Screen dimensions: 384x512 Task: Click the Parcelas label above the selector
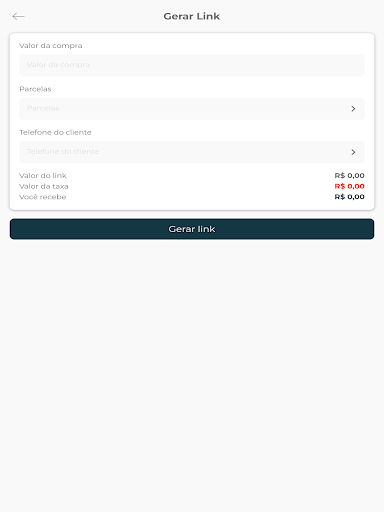point(35,89)
